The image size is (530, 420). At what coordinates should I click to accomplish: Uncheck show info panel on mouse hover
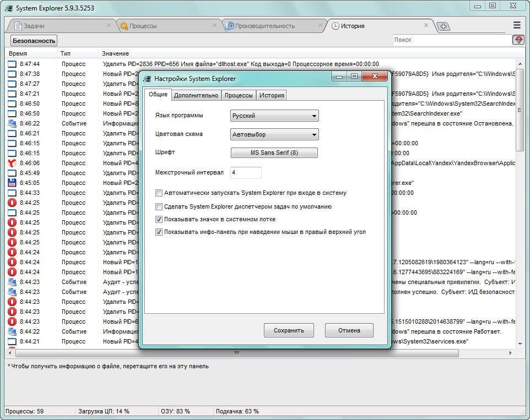tap(159, 232)
